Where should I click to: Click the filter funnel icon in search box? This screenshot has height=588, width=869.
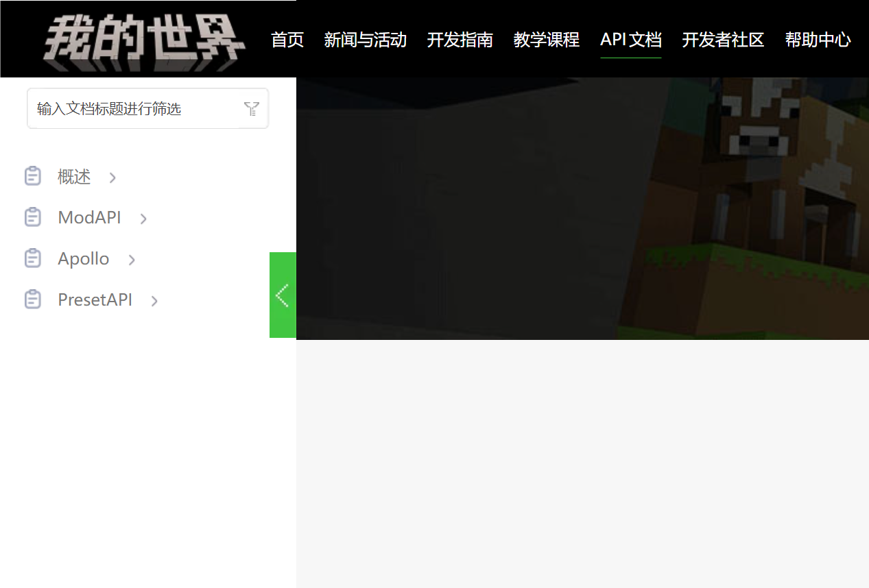[x=252, y=108]
